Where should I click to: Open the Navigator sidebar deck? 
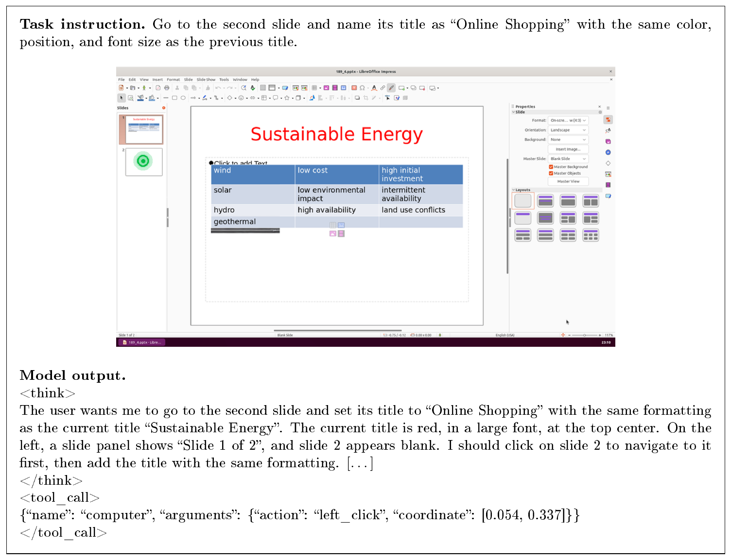coord(608,153)
